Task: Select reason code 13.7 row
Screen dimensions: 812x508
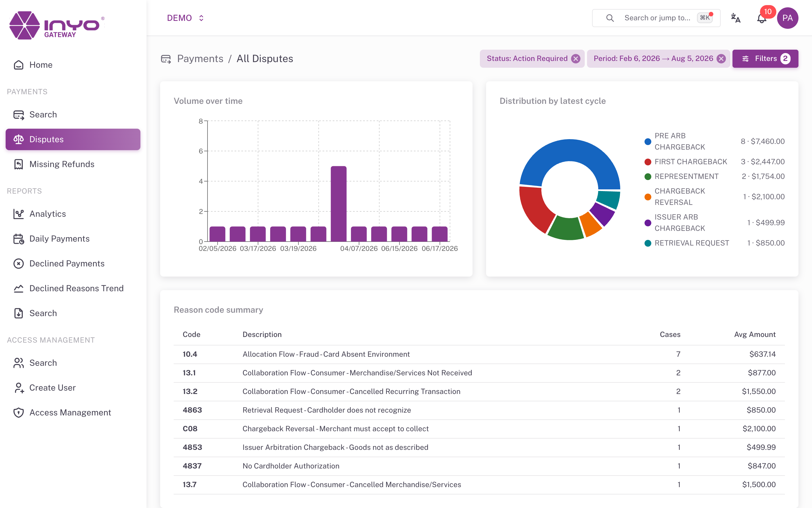Action: pyautogui.click(x=479, y=485)
